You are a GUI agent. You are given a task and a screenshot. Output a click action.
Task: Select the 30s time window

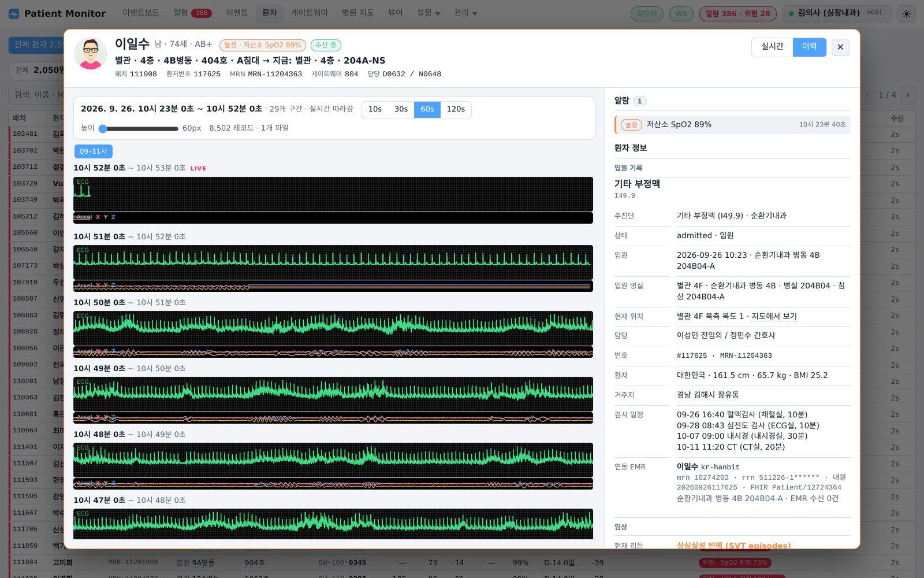pyautogui.click(x=401, y=109)
